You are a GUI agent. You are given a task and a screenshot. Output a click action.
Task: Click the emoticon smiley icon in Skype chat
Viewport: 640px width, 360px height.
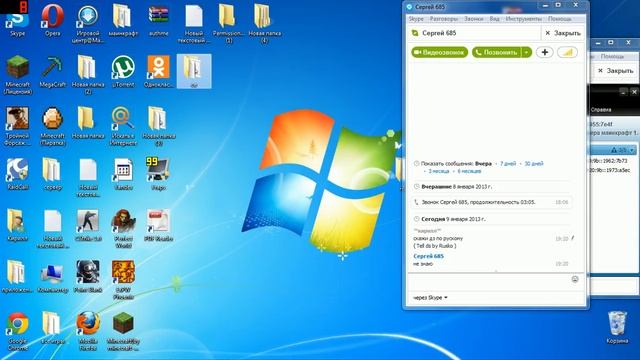pos(575,279)
